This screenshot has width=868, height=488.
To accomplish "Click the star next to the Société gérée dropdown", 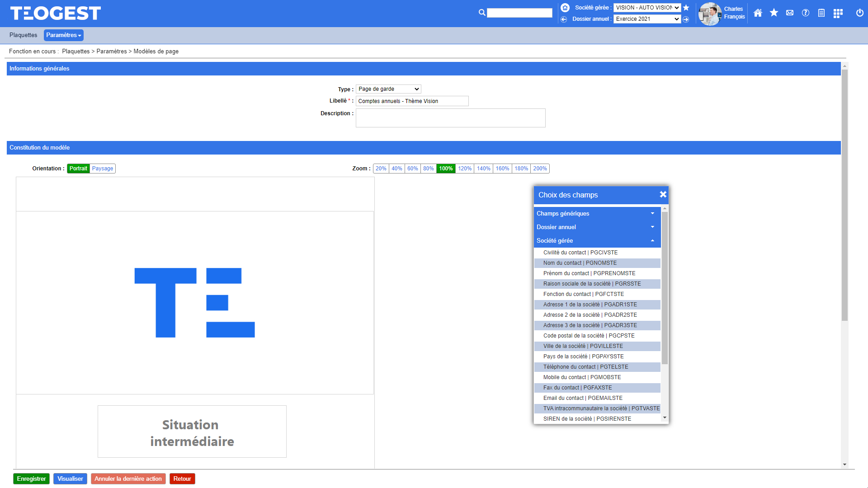I will [x=686, y=8].
